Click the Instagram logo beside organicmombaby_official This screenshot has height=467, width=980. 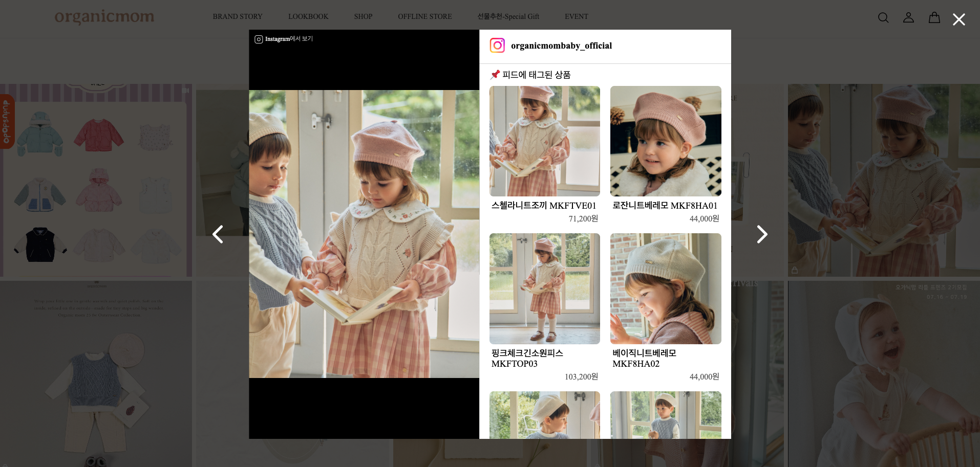click(497, 46)
